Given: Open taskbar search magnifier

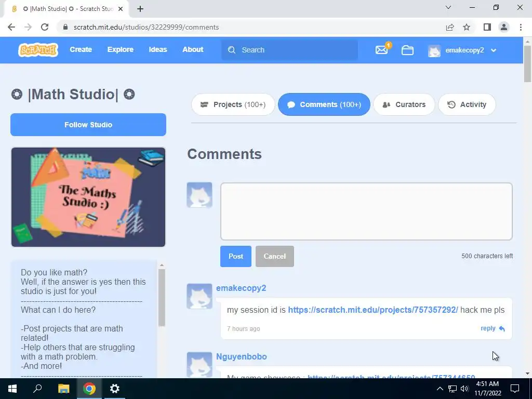Looking at the screenshot, I should pos(37,389).
